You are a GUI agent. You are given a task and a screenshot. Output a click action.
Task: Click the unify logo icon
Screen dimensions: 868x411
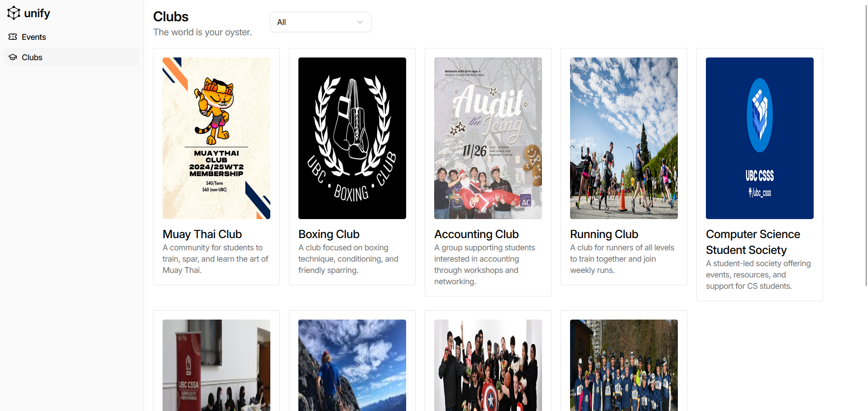tap(14, 13)
